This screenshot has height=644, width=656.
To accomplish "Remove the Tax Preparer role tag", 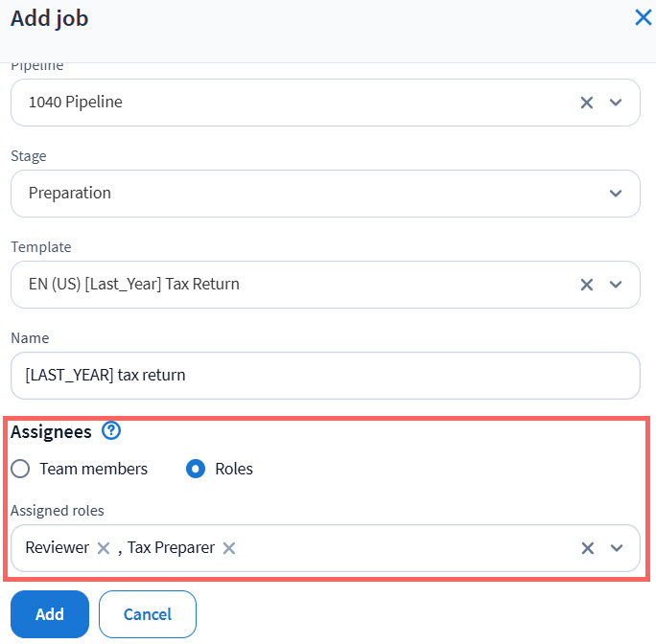I will (x=228, y=548).
